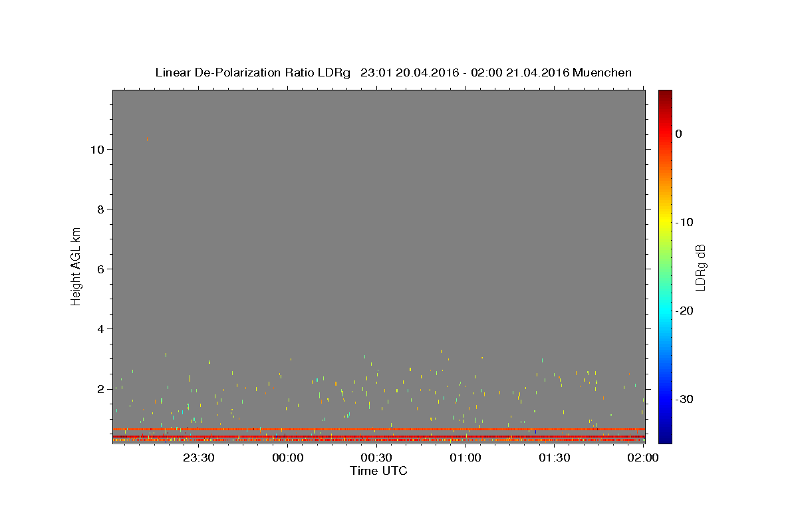Click the 'Height AGL km' axis label
The image size is (798, 532).
(x=76, y=265)
